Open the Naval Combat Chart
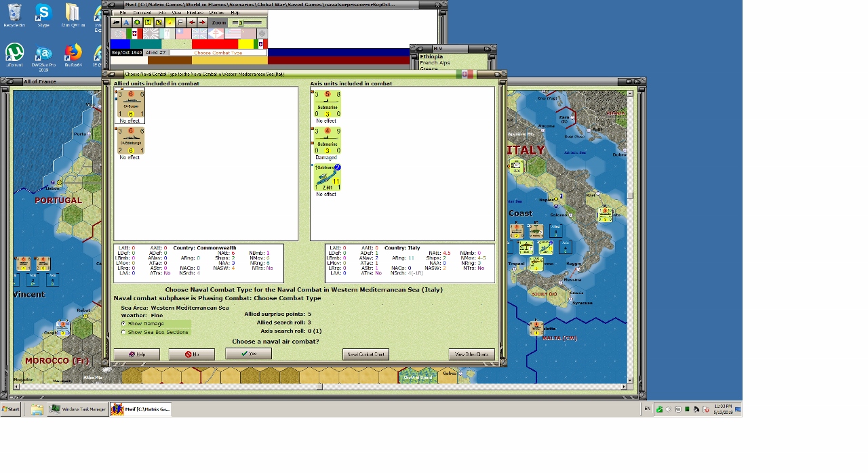This screenshot has width=868, height=473. [x=368, y=354]
